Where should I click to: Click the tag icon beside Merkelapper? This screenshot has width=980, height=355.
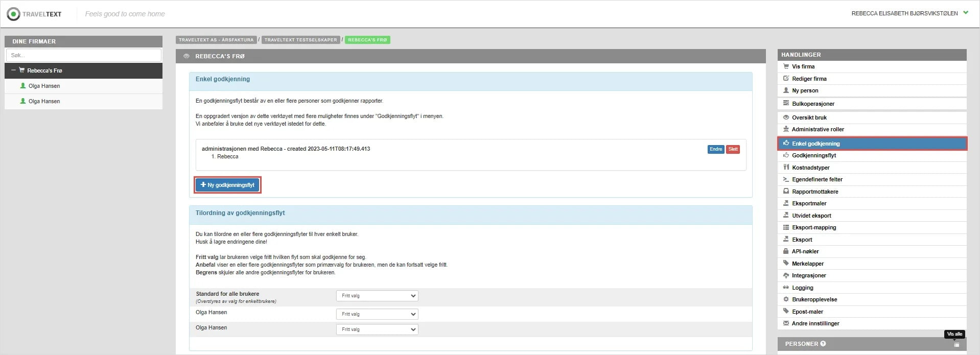pos(786,264)
